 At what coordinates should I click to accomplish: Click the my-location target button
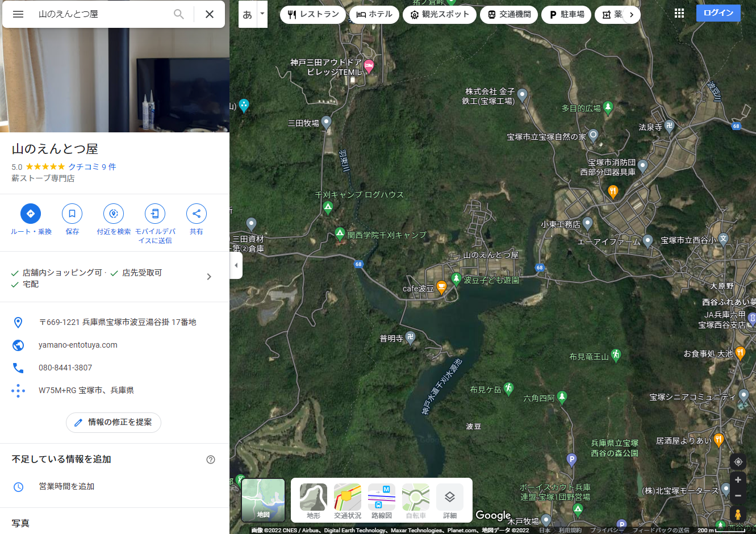(738, 462)
